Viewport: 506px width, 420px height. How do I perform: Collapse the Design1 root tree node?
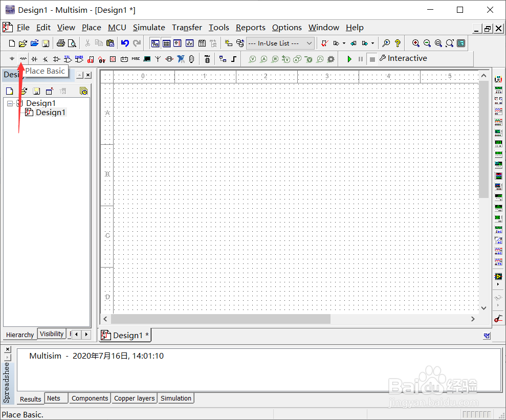click(x=10, y=103)
